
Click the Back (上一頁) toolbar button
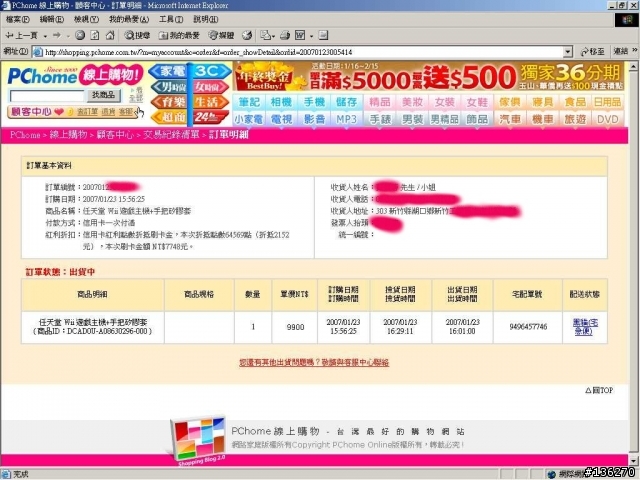point(22,36)
